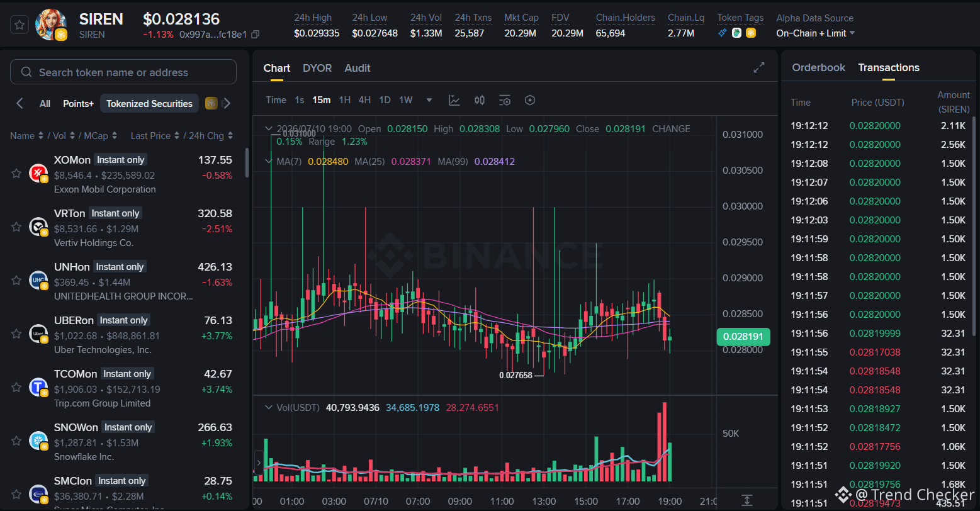The image size is (980, 511).
Task: Open the TCOMon token logo
Action: [x=38, y=387]
